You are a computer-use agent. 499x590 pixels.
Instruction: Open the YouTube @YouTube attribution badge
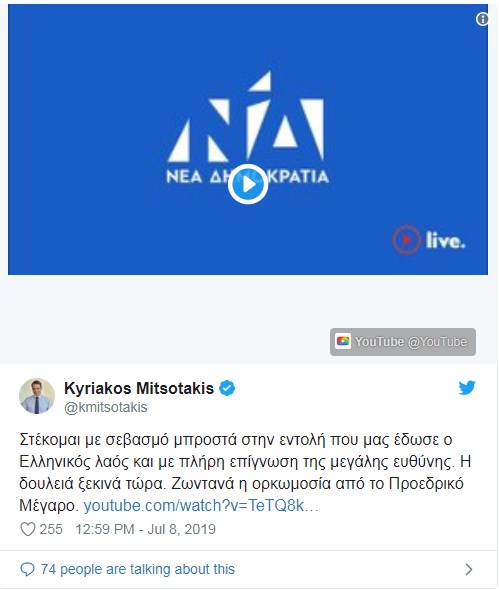403,342
